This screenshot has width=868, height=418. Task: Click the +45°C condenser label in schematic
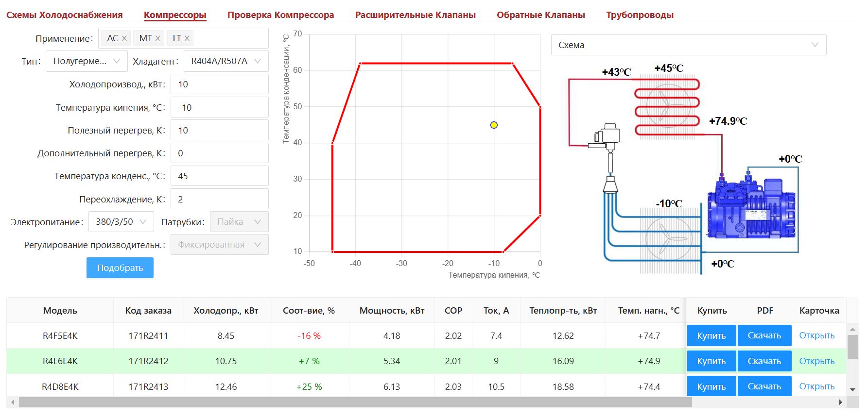tap(669, 68)
